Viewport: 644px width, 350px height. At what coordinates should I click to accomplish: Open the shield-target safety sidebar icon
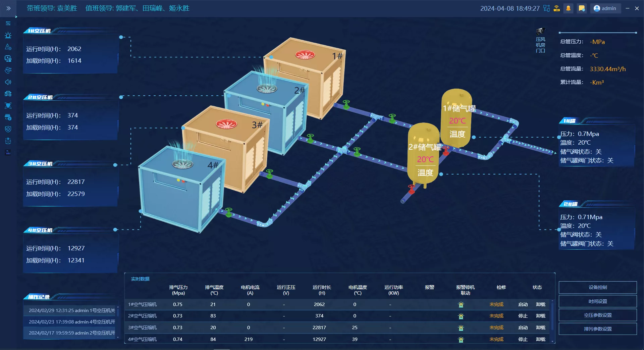(x=8, y=129)
